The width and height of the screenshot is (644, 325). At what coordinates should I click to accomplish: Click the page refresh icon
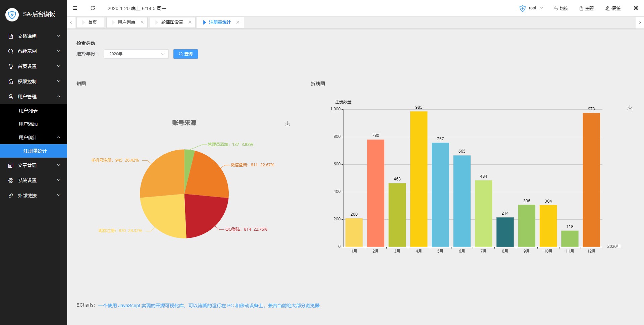click(x=93, y=8)
